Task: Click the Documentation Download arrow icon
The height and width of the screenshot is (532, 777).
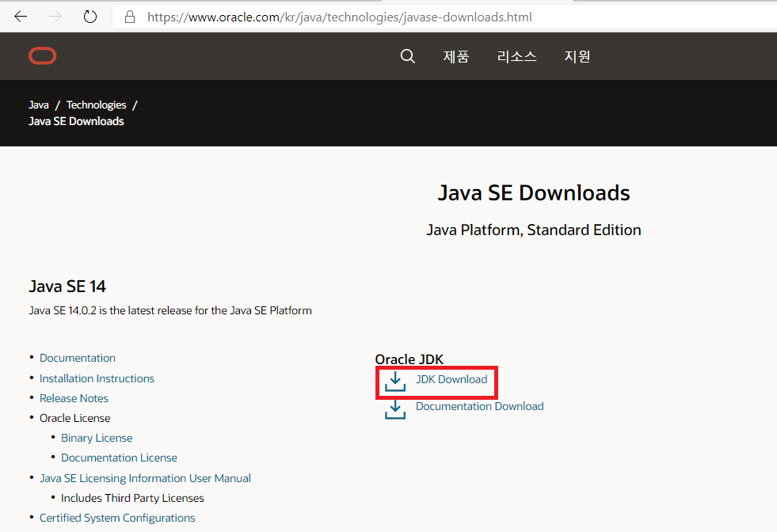Action: pyautogui.click(x=395, y=409)
